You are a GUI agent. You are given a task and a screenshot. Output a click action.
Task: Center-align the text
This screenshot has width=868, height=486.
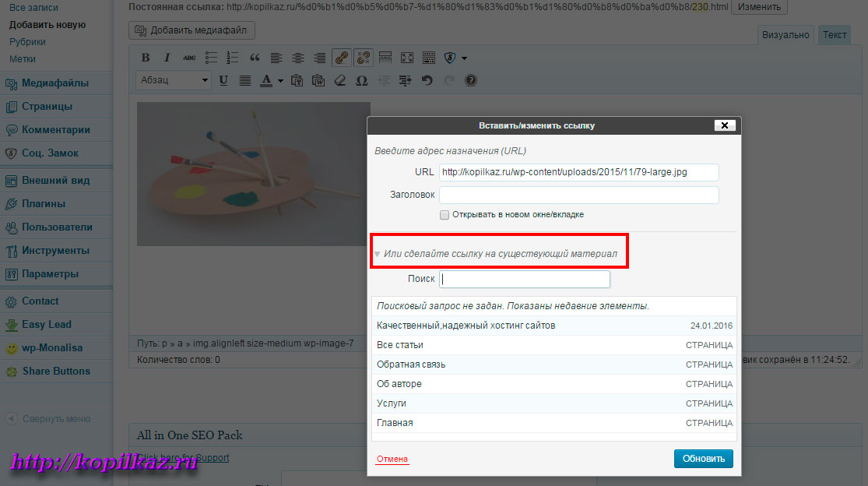298,58
